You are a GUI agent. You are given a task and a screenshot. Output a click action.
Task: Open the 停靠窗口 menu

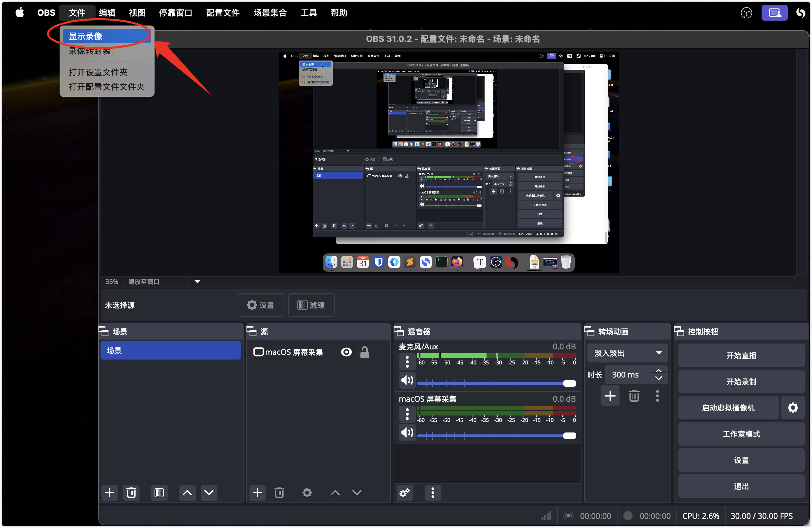coord(176,13)
